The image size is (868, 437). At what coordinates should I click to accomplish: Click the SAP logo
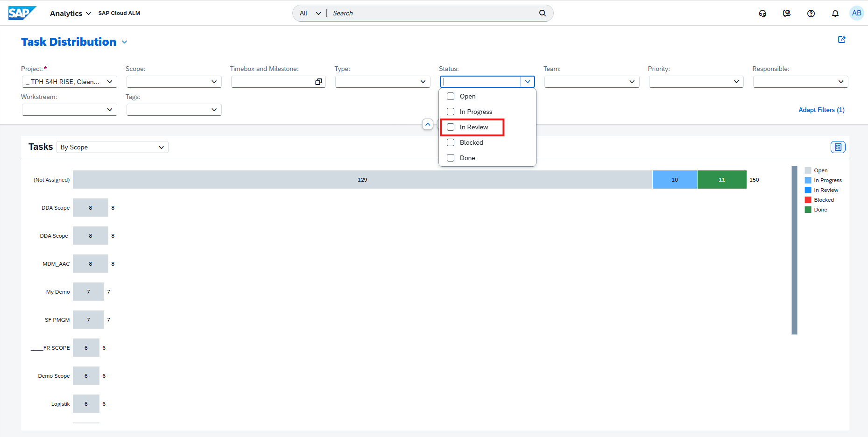click(22, 13)
